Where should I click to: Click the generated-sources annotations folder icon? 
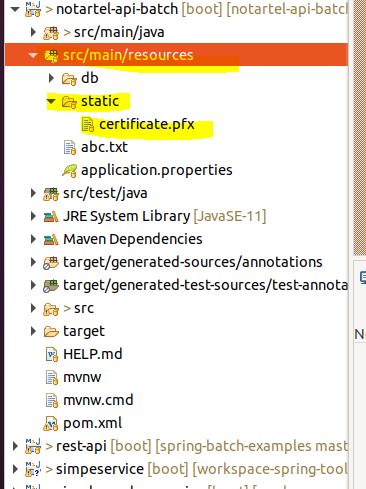[51, 263]
